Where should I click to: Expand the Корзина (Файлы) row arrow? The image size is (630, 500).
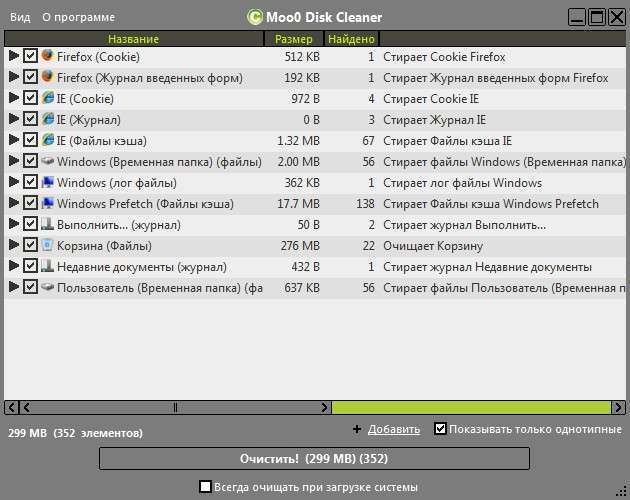(x=14, y=245)
